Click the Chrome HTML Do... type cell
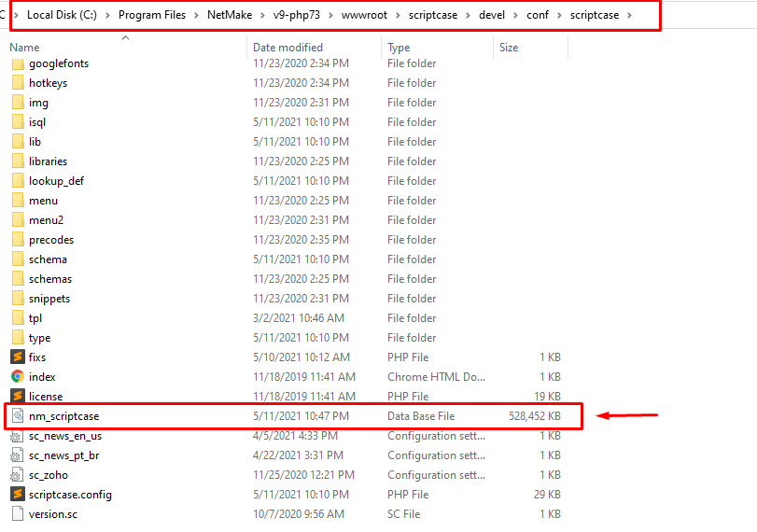The image size is (757, 532). [436, 376]
